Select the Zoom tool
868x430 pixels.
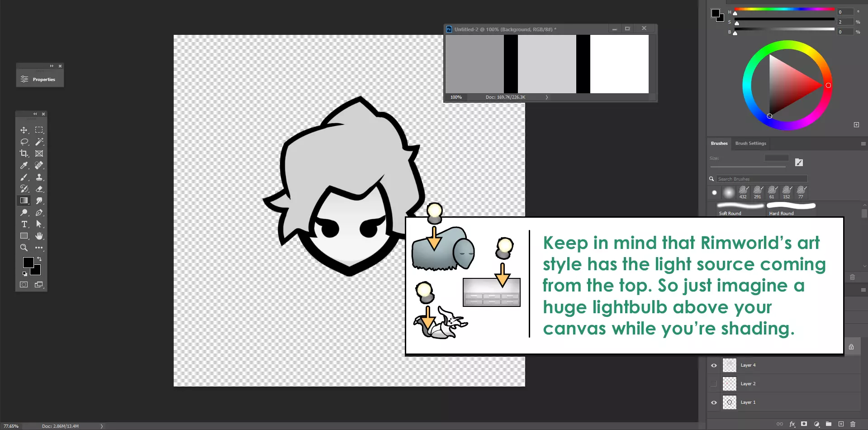click(24, 248)
